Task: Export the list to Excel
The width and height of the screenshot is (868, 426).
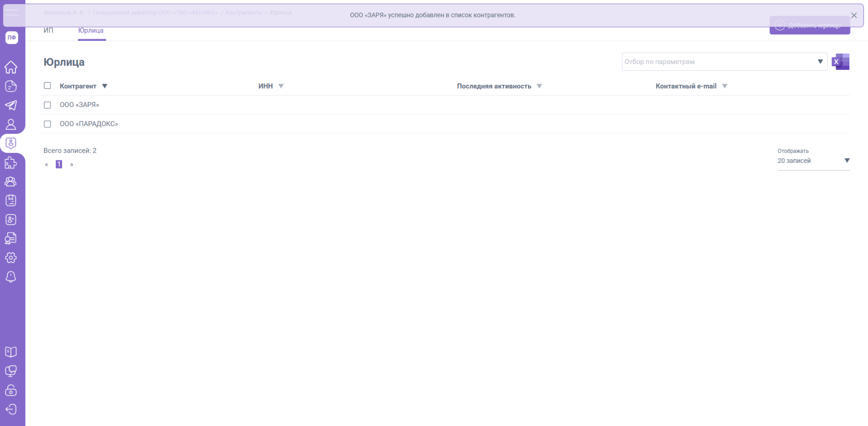Action: coord(841,62)
